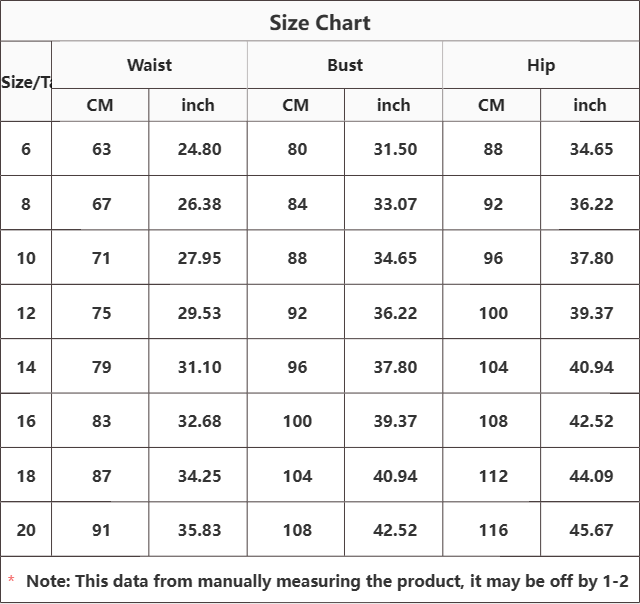
Task: Click the size 6 row label
Action: click(26, 149)
